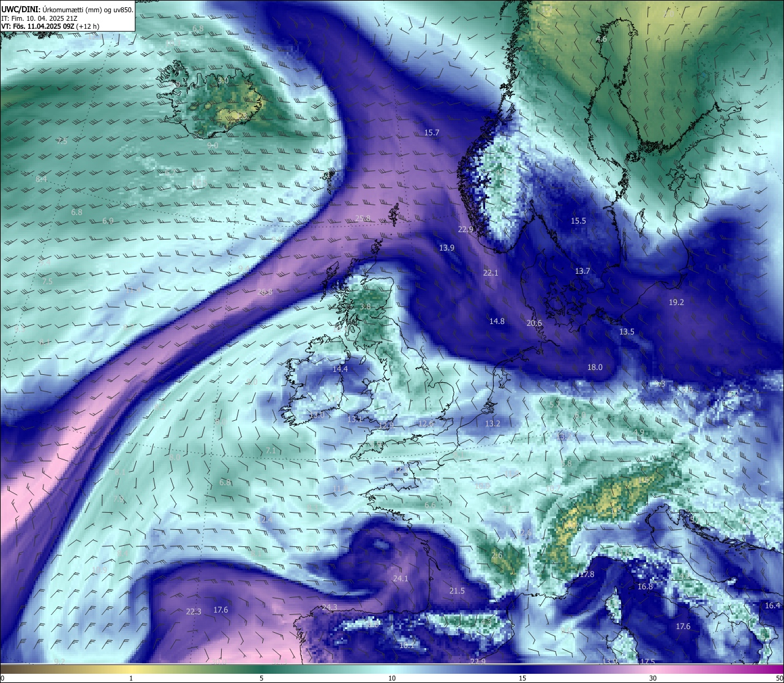Screen dimensions: 784x683
Task: Click the 6.6 value over western France
Action: click(430, 505)
